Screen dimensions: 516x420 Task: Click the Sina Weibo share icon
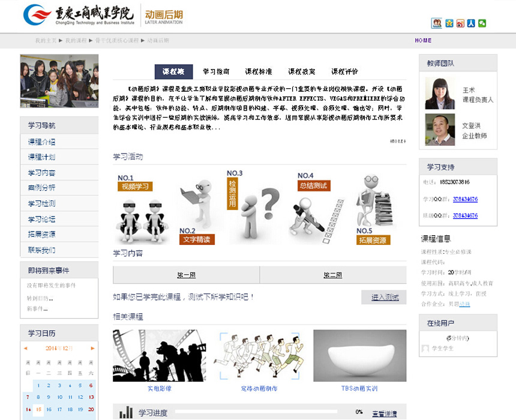(460, 23)
